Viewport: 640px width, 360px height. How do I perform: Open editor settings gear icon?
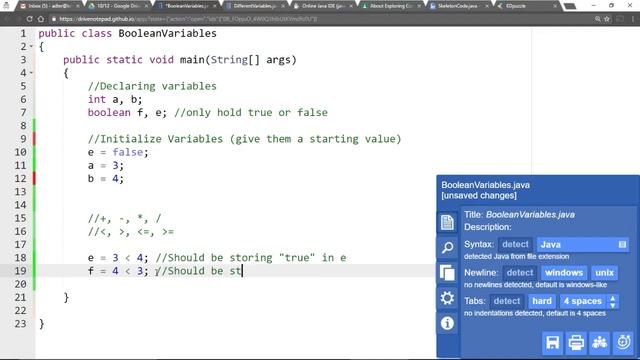pyautogui.click(x=447, y=298)
